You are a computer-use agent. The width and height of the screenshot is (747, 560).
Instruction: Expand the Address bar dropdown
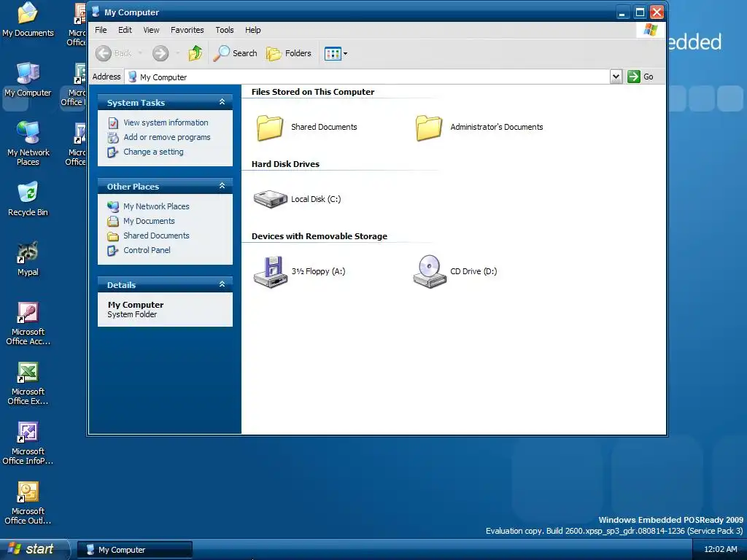[x=616, y=77]
